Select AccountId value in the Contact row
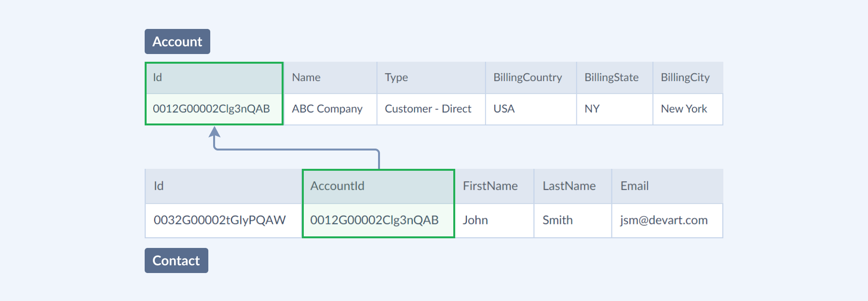This screenshot has width=868, height=301. coord(379,220)
